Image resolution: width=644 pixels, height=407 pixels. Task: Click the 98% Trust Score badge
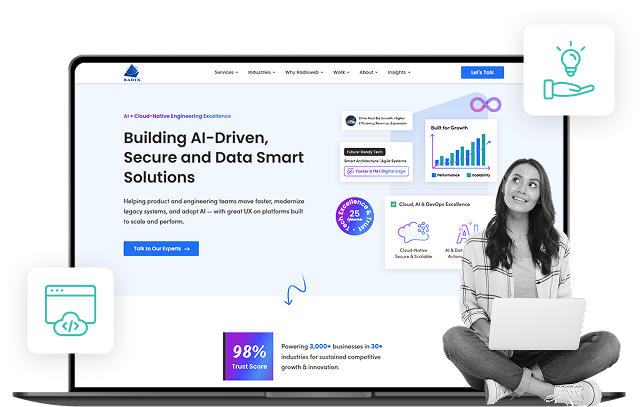tap(248, 356)
